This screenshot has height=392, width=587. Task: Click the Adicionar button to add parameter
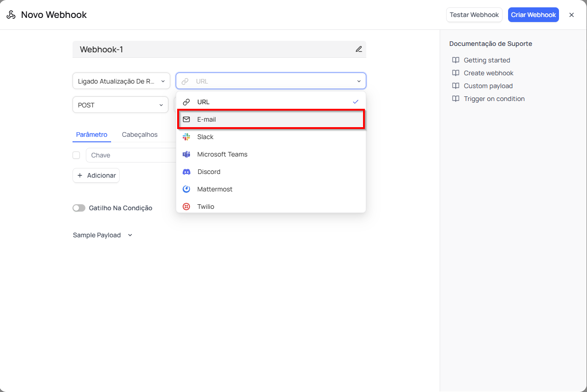96,175
